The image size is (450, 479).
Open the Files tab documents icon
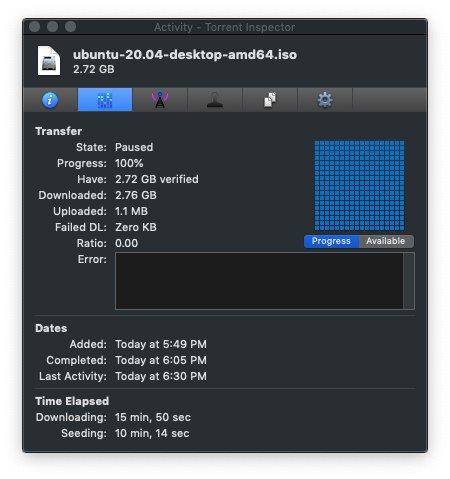click(x=270, y=100)
